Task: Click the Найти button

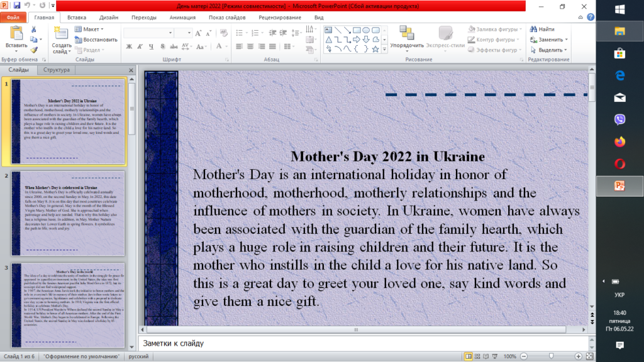Action: [x=542, y=29]
